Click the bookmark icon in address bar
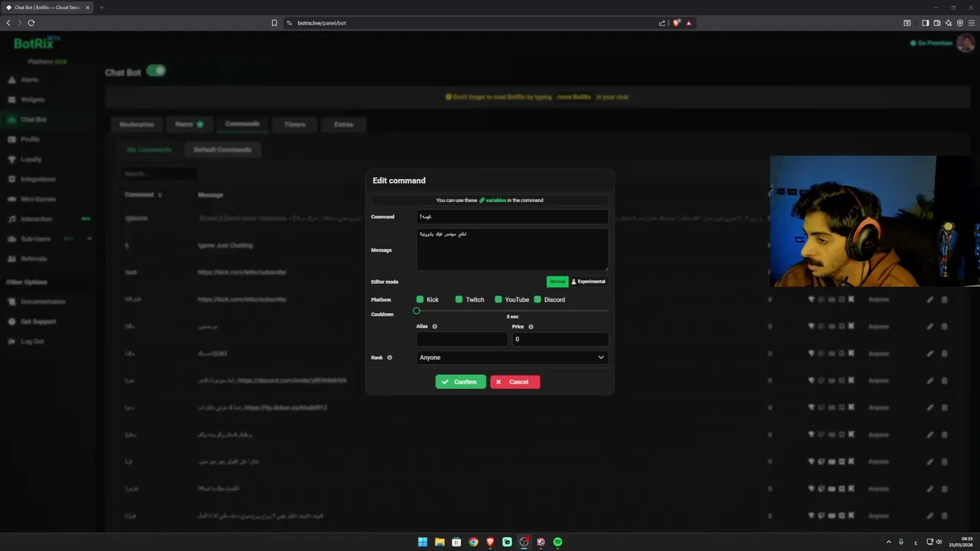Viewport: 980px width, 551px height. [274, 23]
